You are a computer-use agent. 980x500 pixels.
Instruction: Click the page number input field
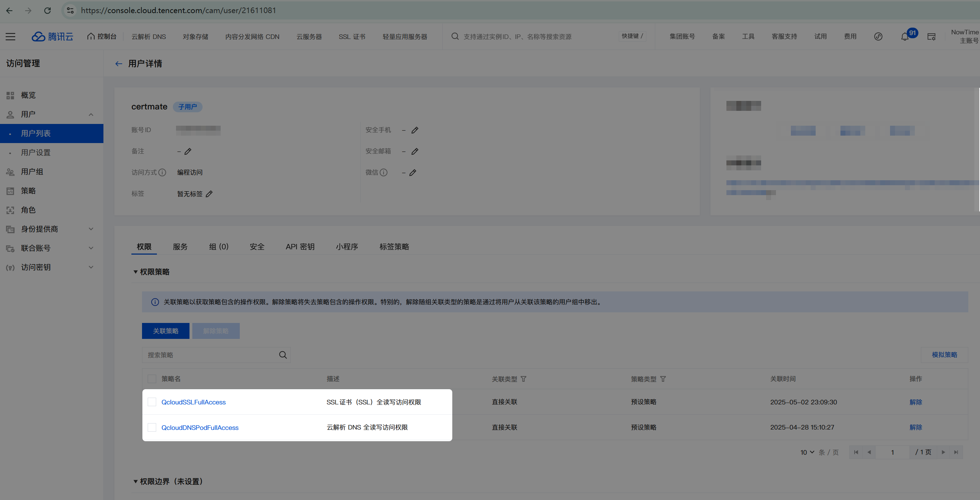click(893, 453)
